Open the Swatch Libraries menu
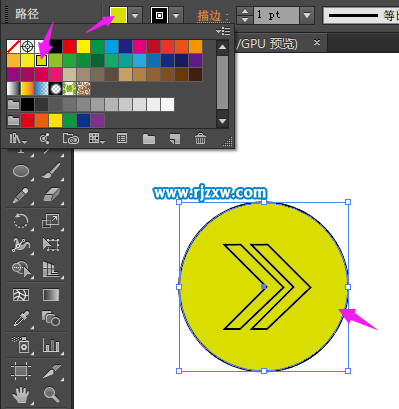Screen dimensions: 399x409 [x=17, y=138]
